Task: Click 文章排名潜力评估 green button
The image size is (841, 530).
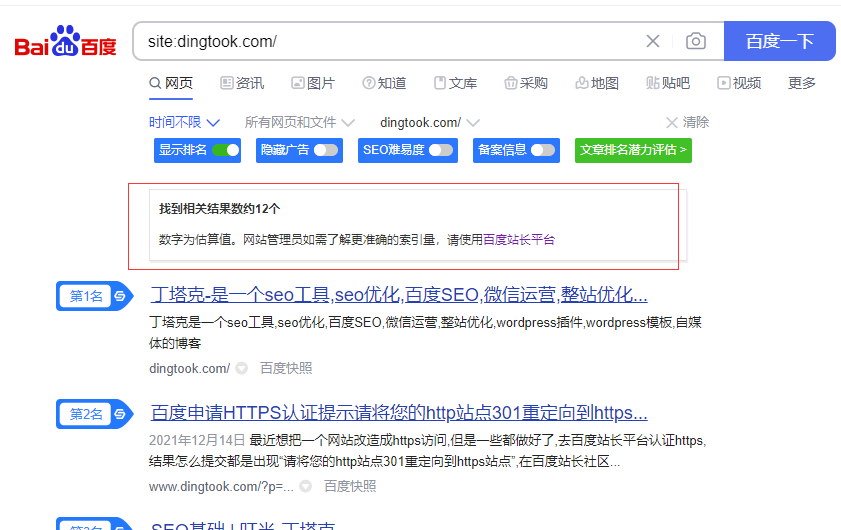Action: [633, 150]
